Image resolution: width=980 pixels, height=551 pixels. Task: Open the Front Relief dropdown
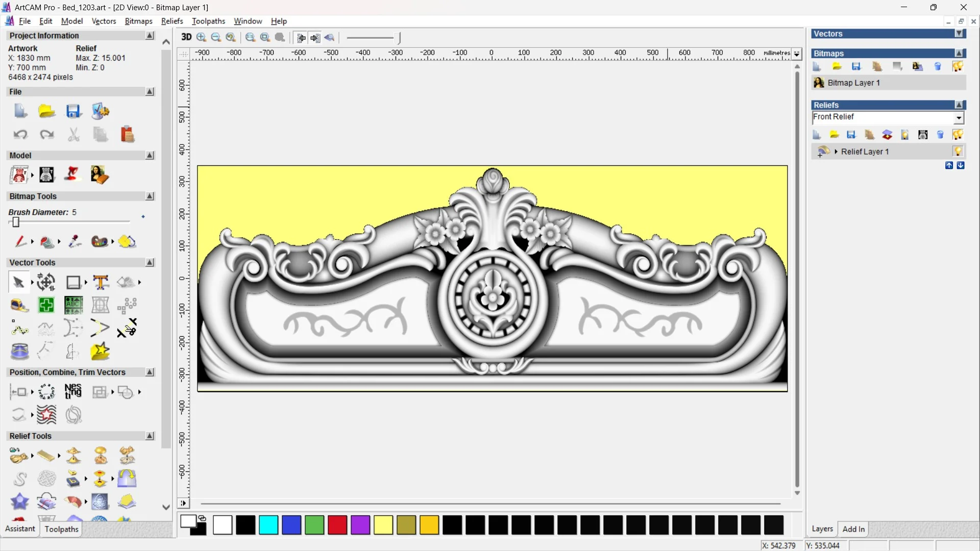pyautogui.click(x=959, y=118)
